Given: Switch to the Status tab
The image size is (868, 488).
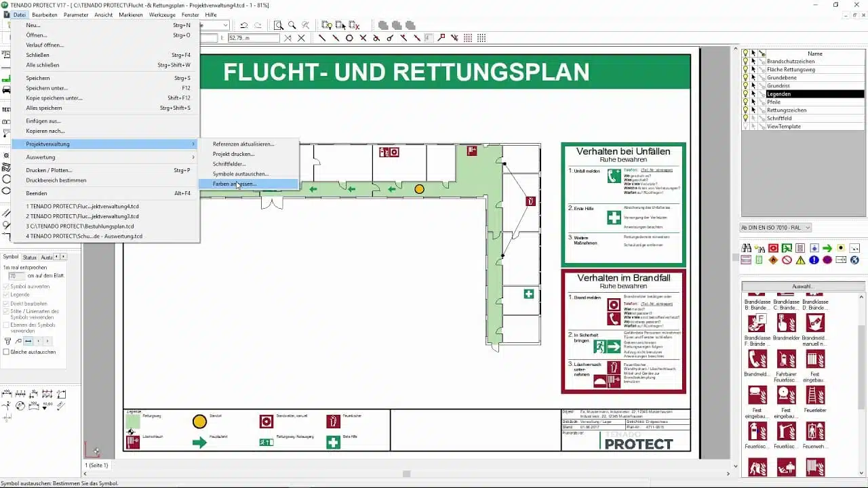Looking at the screenshot, I should tap(30, 258).
